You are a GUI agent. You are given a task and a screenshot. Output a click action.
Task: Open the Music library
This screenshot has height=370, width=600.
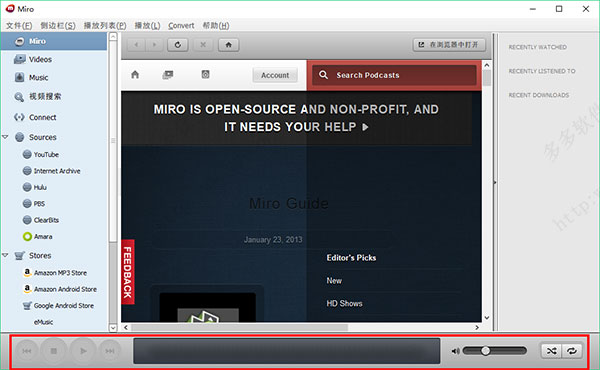(38, 78)
